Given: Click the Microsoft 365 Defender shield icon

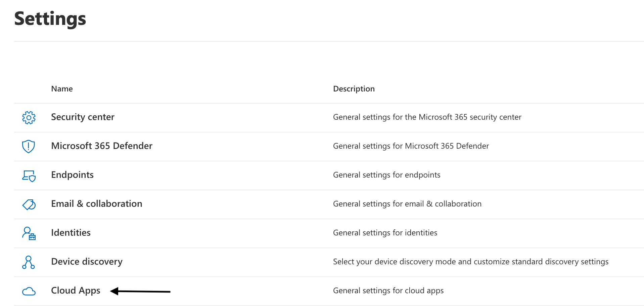Looking at the screenshot, I should point(29,146).
